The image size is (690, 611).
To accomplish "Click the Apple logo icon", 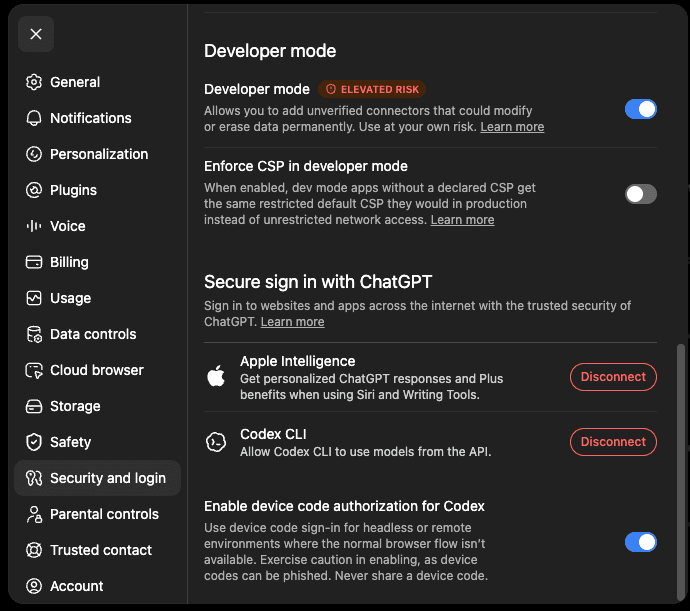I will pos(216,376).
